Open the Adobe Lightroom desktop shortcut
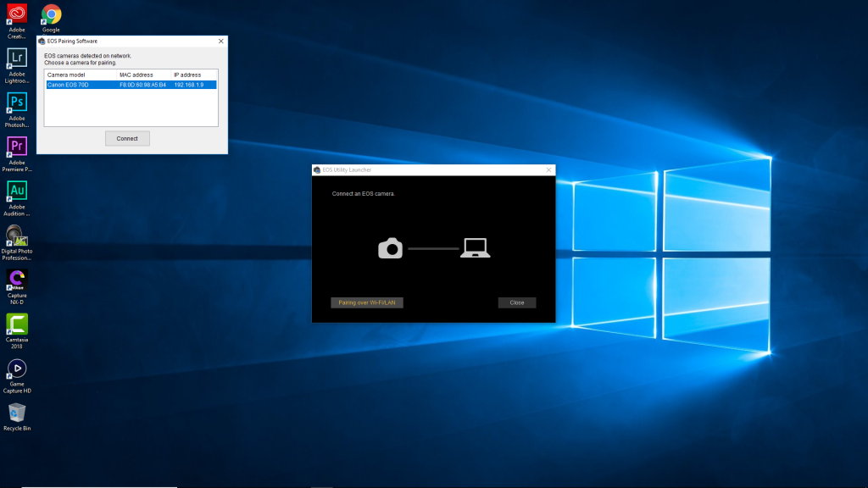The image size is (868, 488). (17, 58)
